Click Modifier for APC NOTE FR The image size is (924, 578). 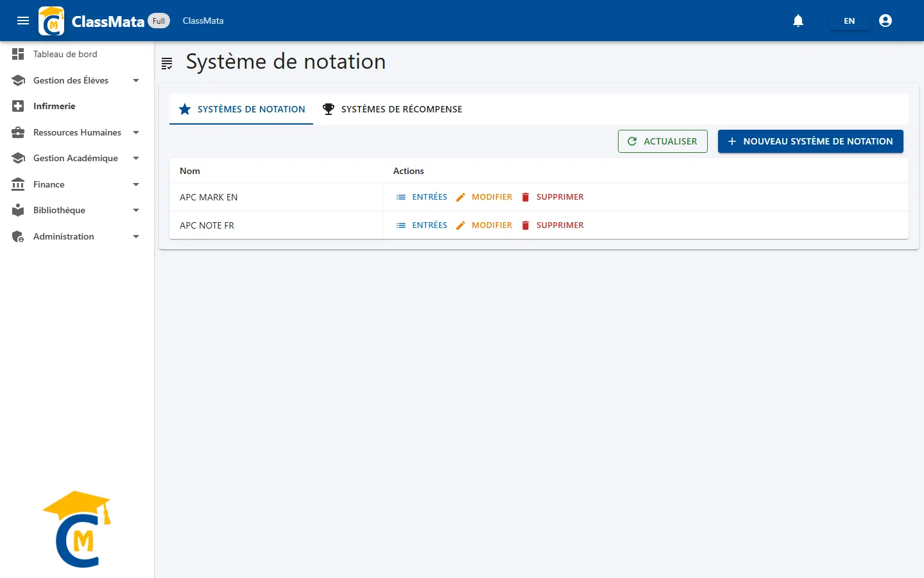tap(484, 225)
